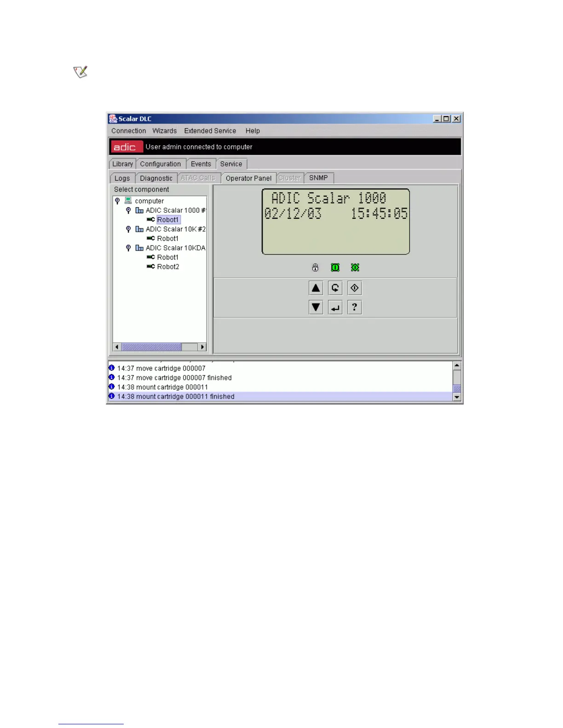Image resolution: width=563 pixels, height=728 pixels.
Task: Open the Extended Service menu
Action: click(x=210, y=131)
